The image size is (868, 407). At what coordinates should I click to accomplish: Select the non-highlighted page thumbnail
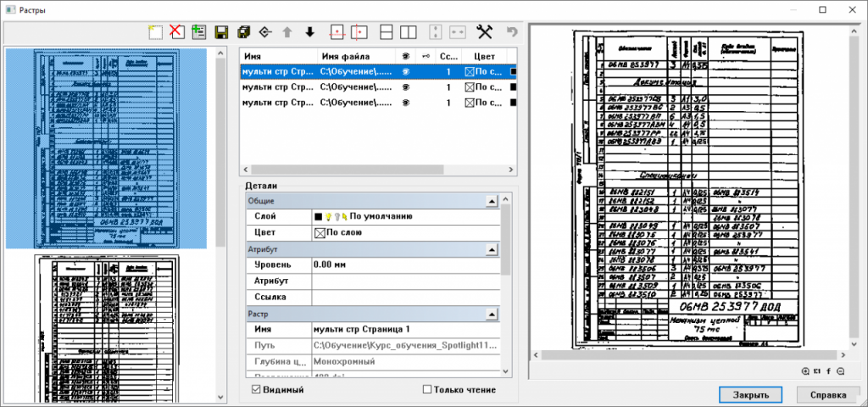click(x=106, y=327)
